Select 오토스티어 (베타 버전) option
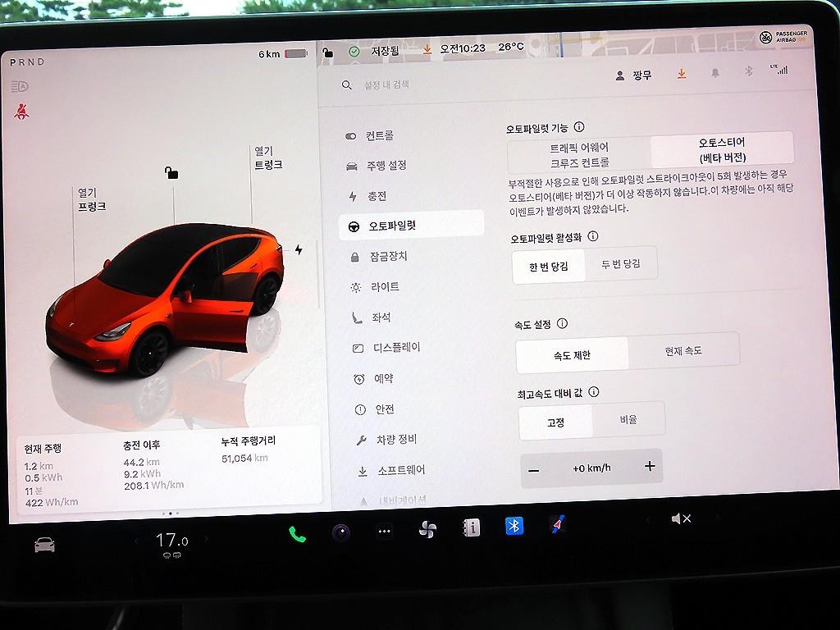 tap(722, 149)
